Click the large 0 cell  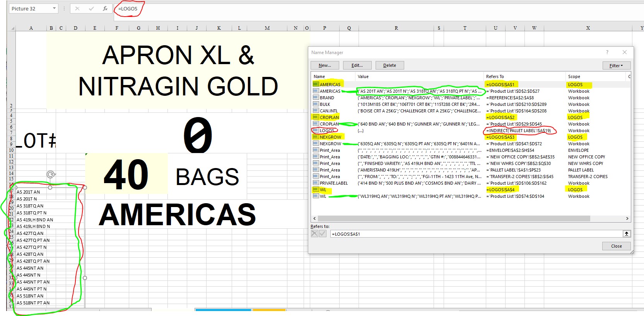198,134
